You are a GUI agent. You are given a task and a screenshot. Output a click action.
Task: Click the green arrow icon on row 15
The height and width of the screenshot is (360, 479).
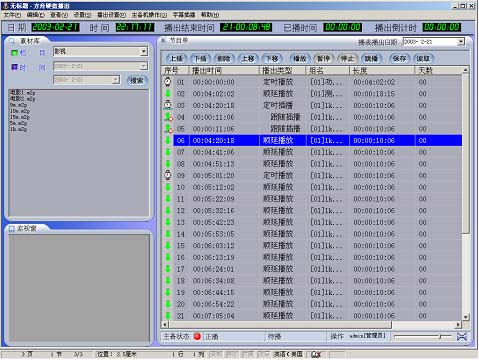pos(168,245)
